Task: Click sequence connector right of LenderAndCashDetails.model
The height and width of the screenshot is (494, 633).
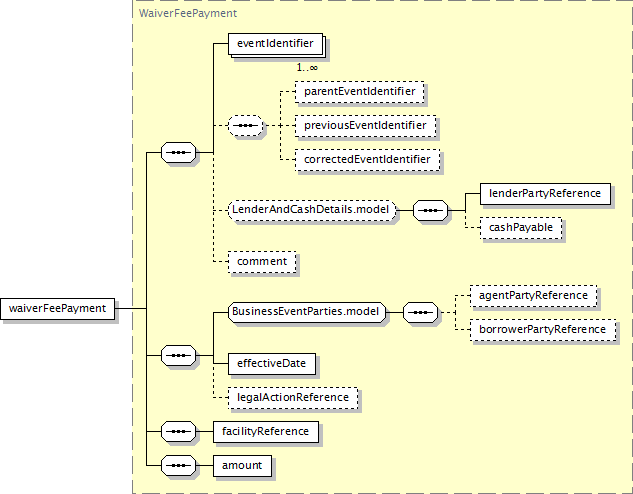Action: (x=431, y=210)
